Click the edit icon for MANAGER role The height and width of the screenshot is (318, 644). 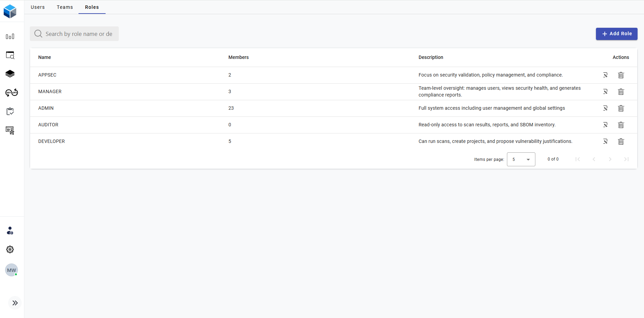click(605, 92)
